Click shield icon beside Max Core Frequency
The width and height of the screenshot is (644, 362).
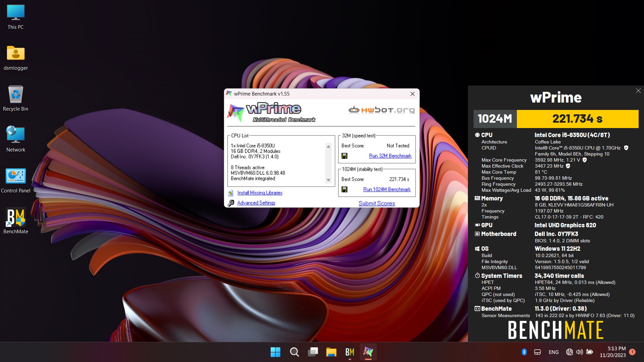[x=585, y=160]
